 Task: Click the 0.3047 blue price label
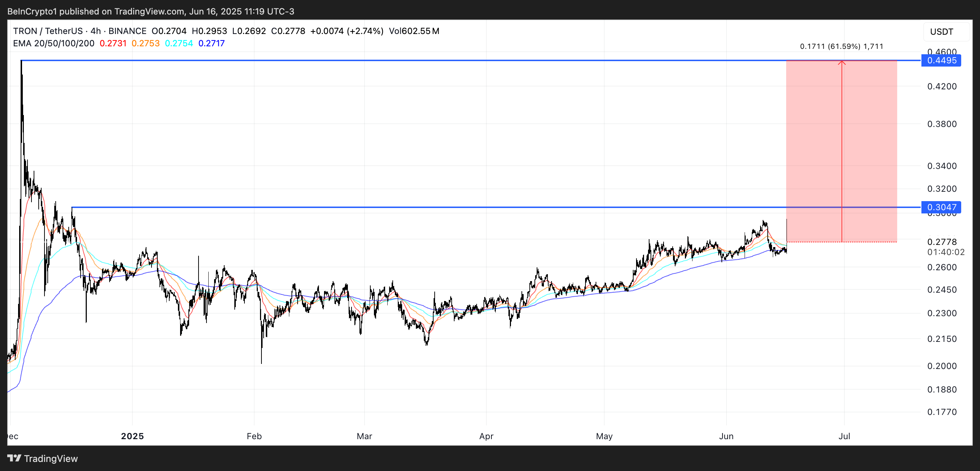(941, 207)
